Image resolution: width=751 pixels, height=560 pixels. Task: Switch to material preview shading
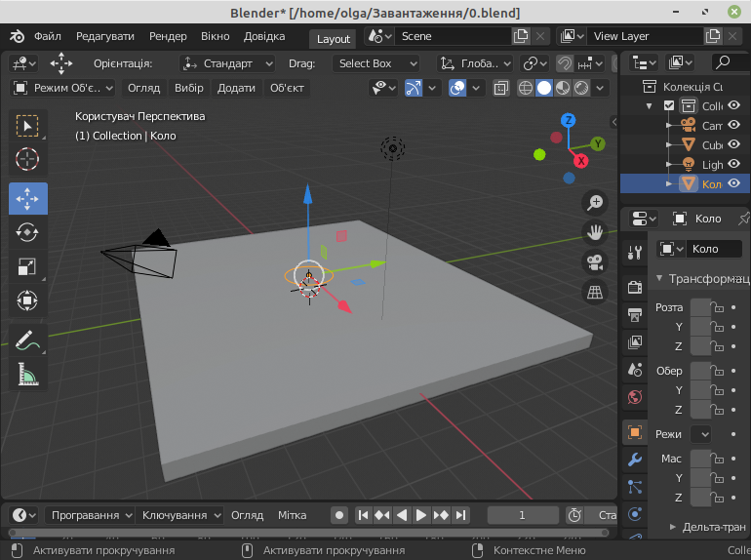563,88
